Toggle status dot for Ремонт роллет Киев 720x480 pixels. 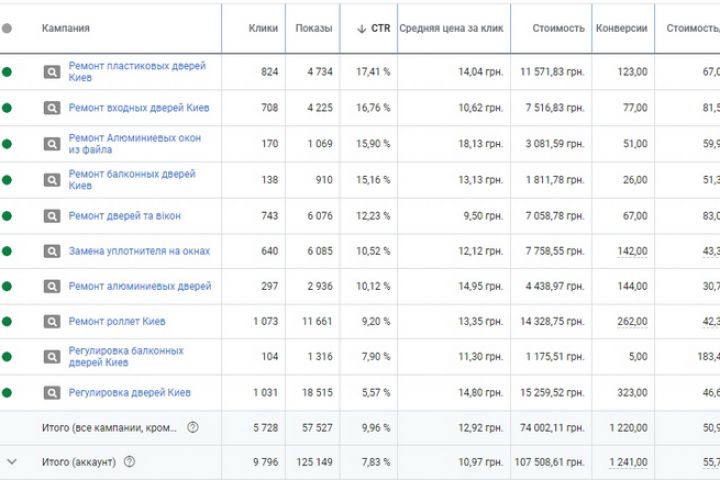(x=8, y=322)
